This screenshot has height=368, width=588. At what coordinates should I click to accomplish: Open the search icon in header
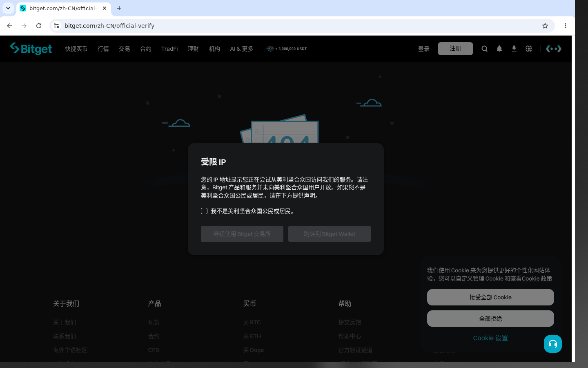click(x=485, y=49)
